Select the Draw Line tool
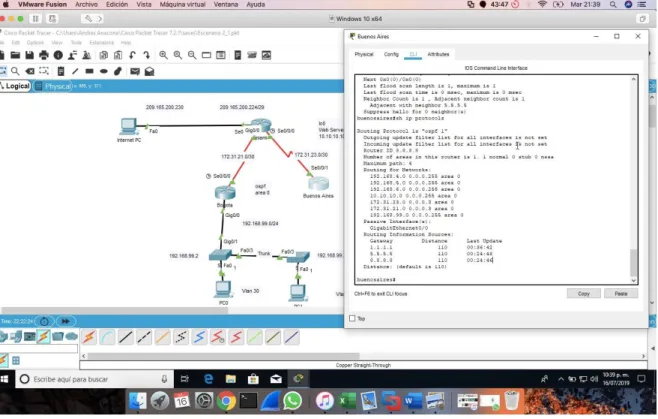658x419 pixels. click(x=75, y=71)
